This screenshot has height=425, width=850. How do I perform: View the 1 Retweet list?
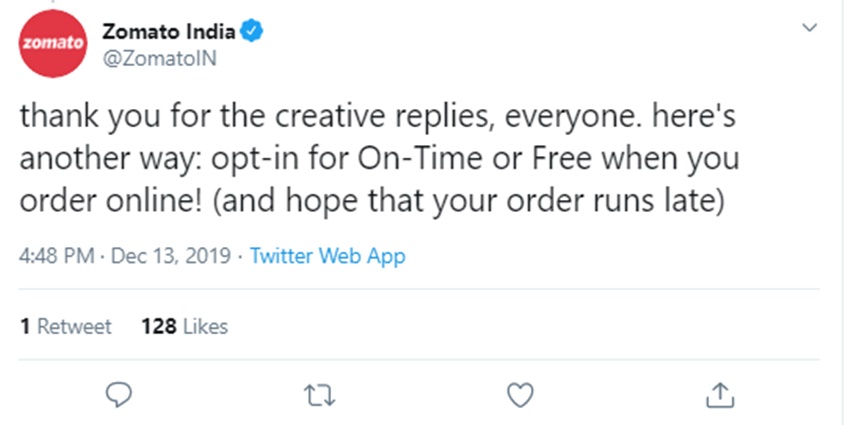[66, 326]
